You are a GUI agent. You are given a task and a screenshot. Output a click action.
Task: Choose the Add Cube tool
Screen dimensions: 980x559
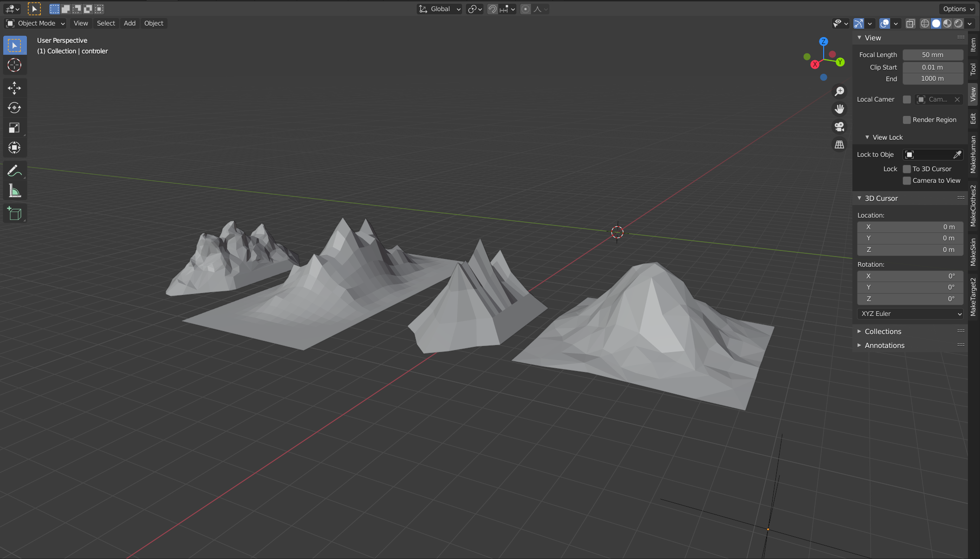[14, 213]
